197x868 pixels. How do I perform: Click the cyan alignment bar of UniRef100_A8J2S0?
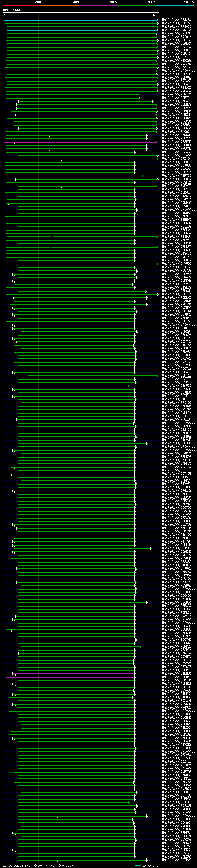click(81, 20)
